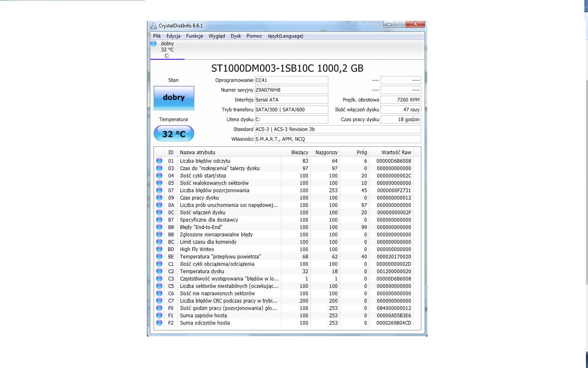Click the Interfejs field showing Serial ATA
This screenshot has height=368, width=588.
pyautogui.click(x=292, y=100)
